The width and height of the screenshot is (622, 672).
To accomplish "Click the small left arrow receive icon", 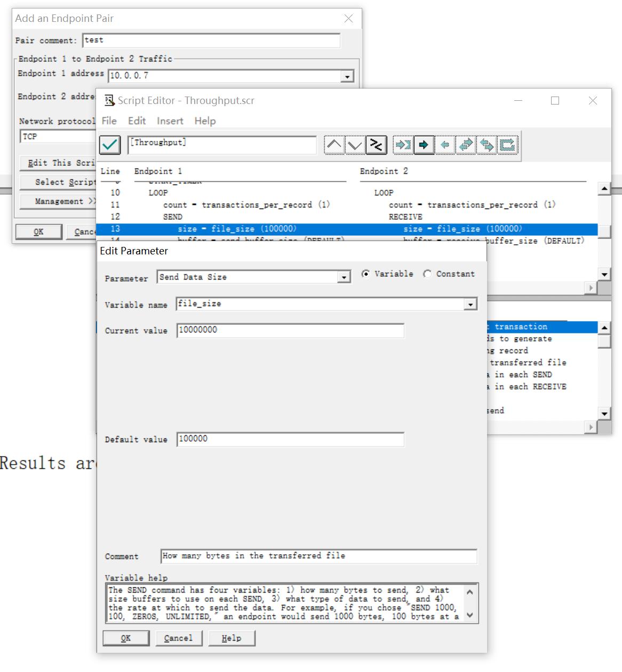I will point(445,145).
